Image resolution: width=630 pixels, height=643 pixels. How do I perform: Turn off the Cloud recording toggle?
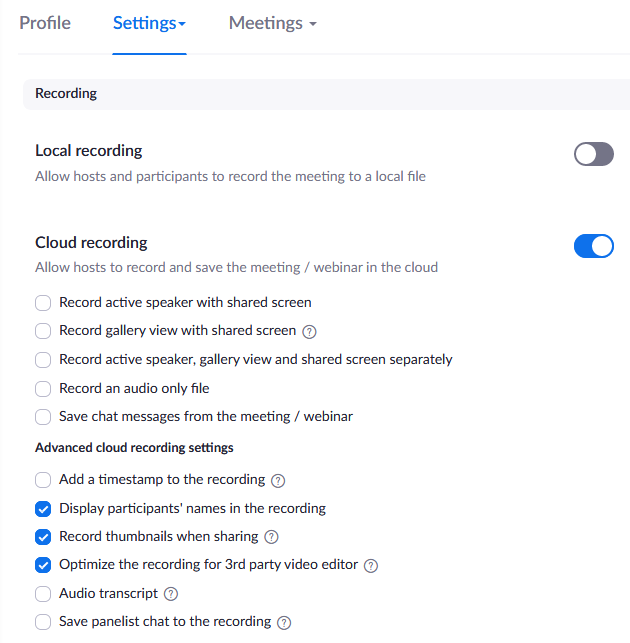click(x=593, y=246)
